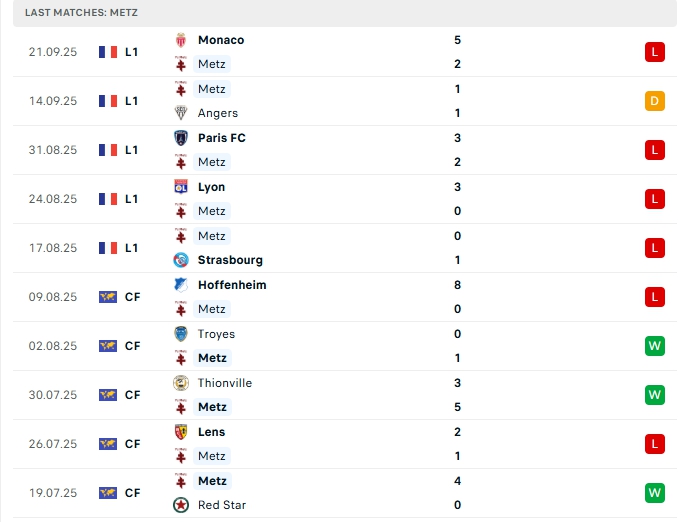This screenshot has height=522, width=689.
Task: Click the draw badge for Angers match
Action: (x=655, y=101)
